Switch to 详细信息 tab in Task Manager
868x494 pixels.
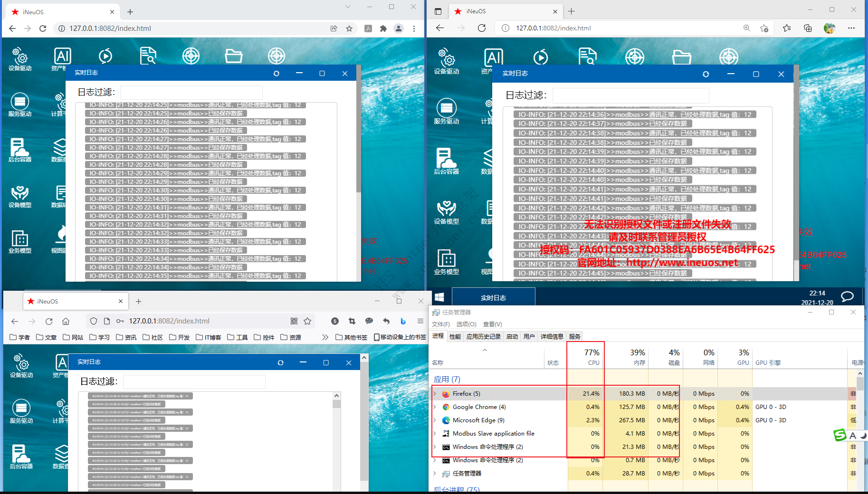(x=552, y=336)
